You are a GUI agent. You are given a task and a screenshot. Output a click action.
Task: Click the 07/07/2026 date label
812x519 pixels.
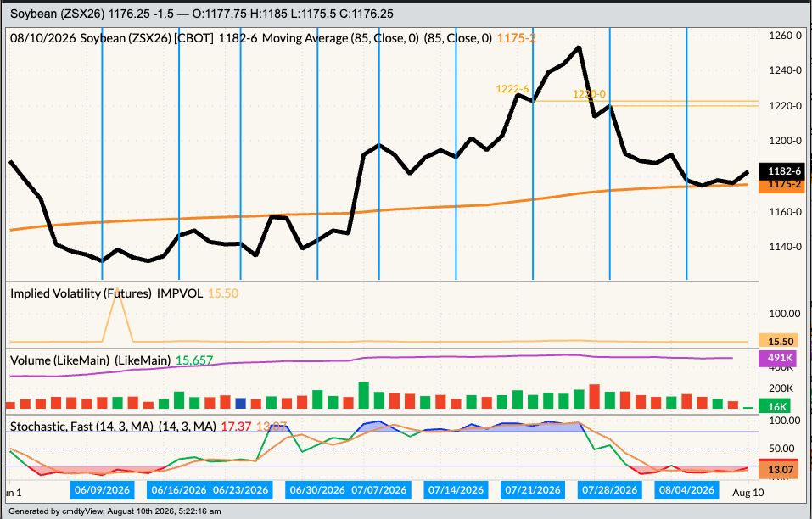[379, 489]
